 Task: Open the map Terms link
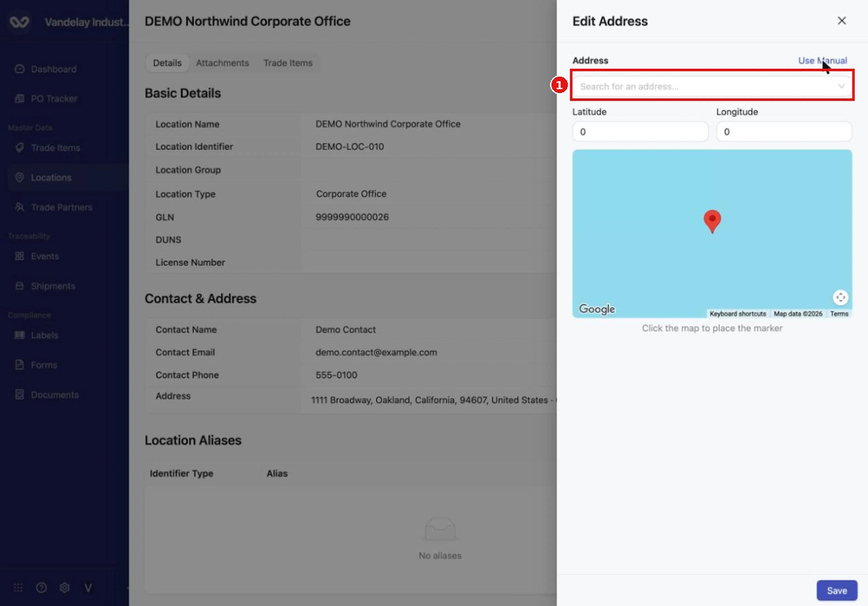839,314
